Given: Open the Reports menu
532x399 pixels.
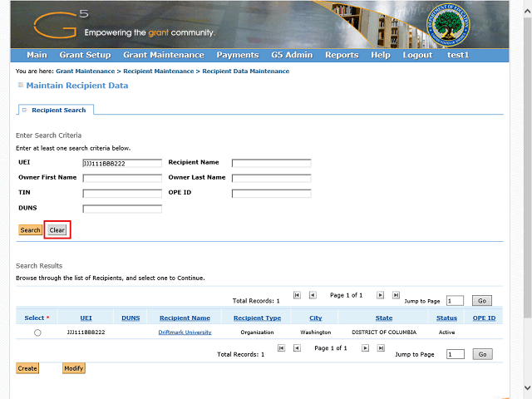Looking at the screenshot, I should click(342, 55).
